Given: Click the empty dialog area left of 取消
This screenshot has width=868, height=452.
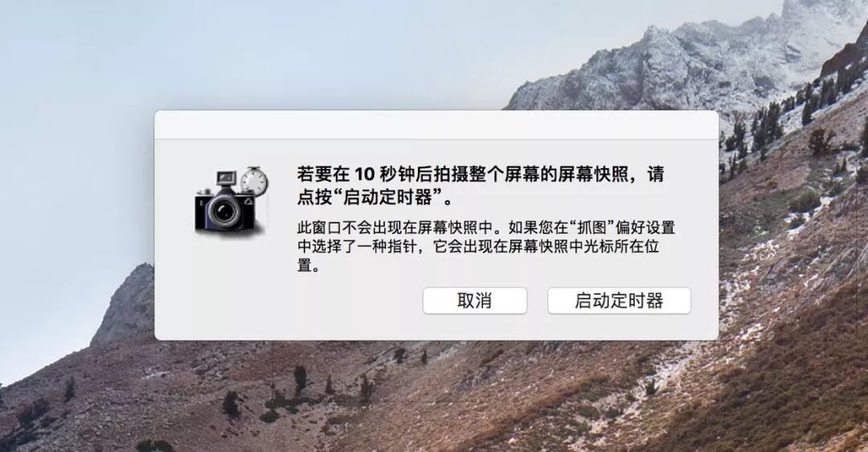Looking at the screenshot, I should (x=288, y=302).
